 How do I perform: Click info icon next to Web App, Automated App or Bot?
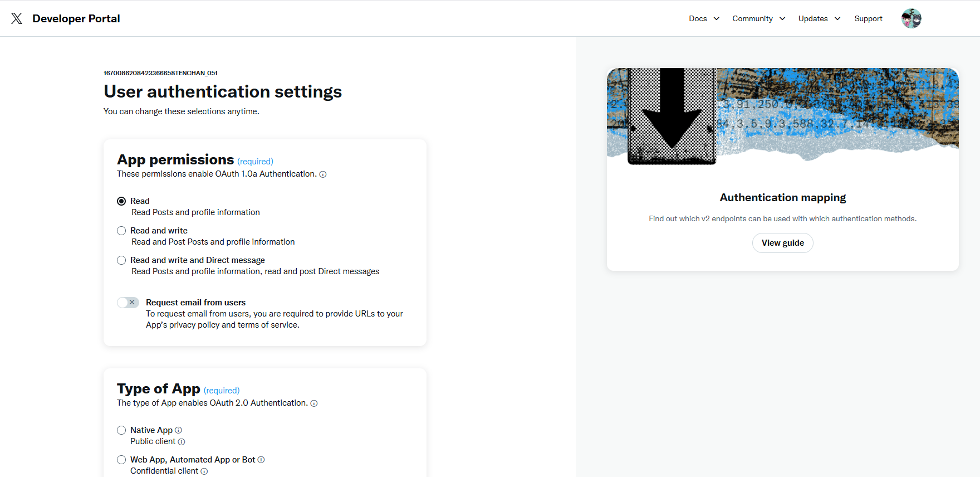[x=261, y=460]
